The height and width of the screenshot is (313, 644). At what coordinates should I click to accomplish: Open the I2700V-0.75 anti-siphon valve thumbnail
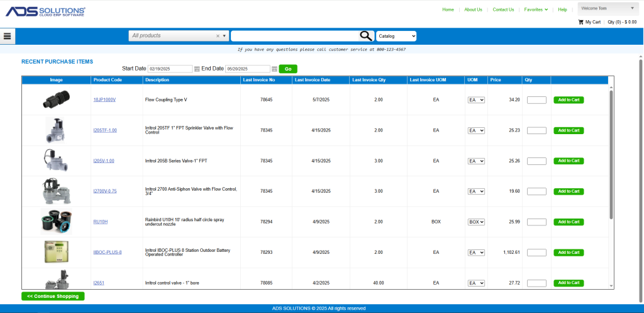pyautogui.click(x=56, y=191)
